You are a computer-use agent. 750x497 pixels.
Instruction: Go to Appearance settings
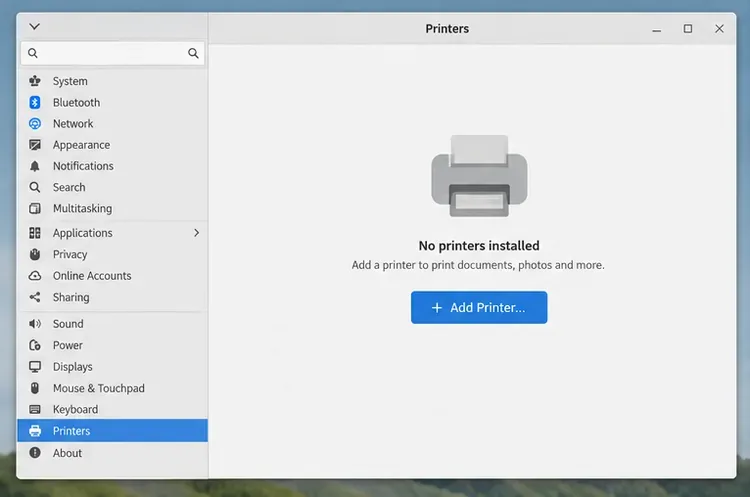(81, 144)
